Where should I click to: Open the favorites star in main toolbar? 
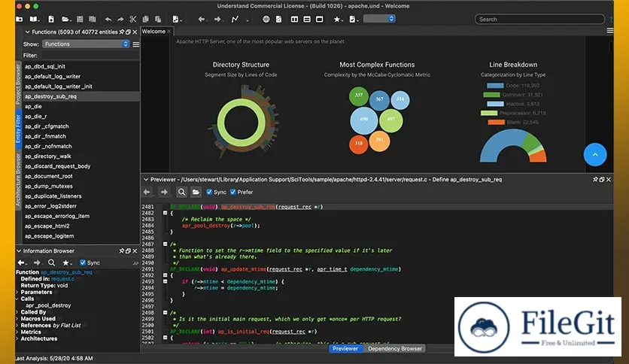click(338, 20)
